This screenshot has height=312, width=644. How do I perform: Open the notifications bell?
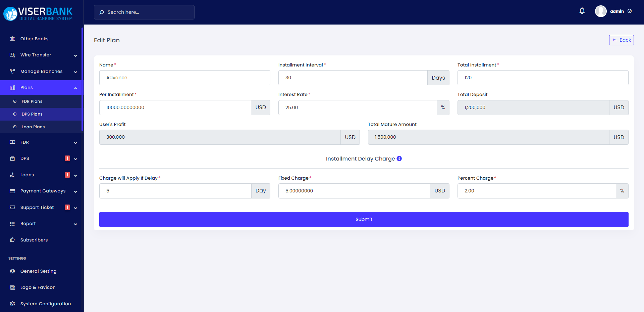click(x=582, y=11)
